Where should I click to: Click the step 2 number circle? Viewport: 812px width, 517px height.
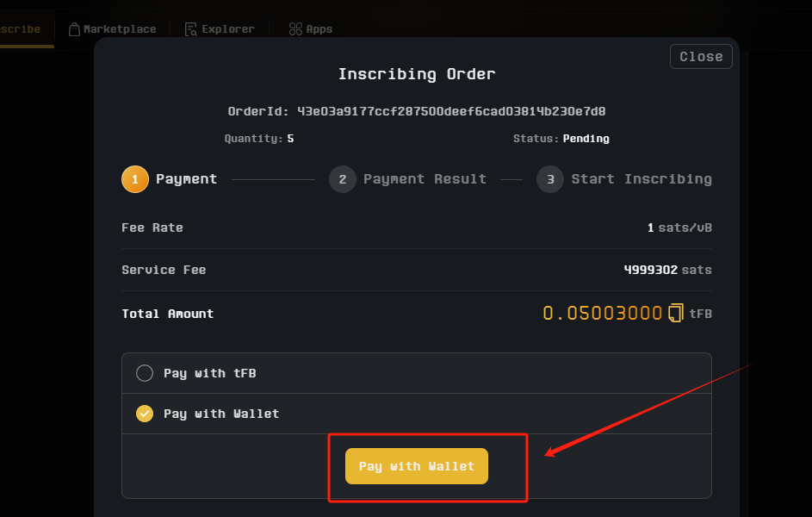click(342, 179)
